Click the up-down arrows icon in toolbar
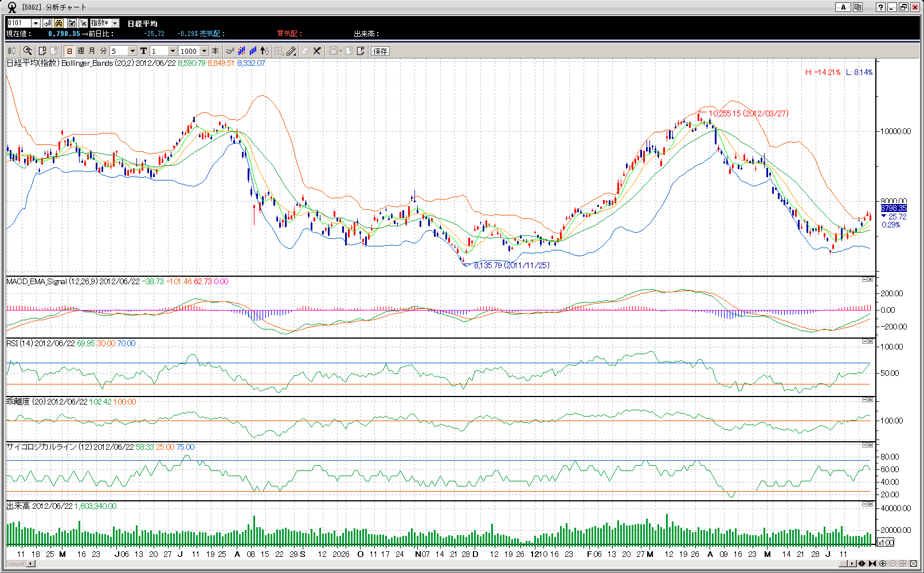The height and width of the screenshot is (573, 924). [264, 51]
